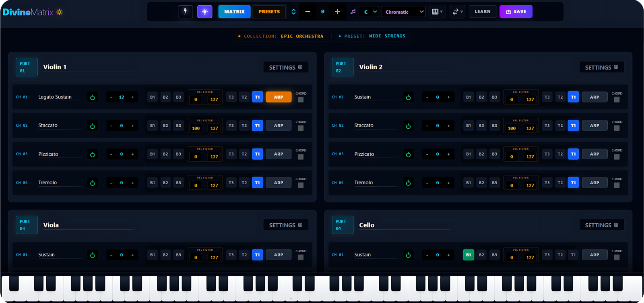Enable CHORD checkbox for Viola Sustain
This screenshot has height=303, width=644.
tap(301, 258)
